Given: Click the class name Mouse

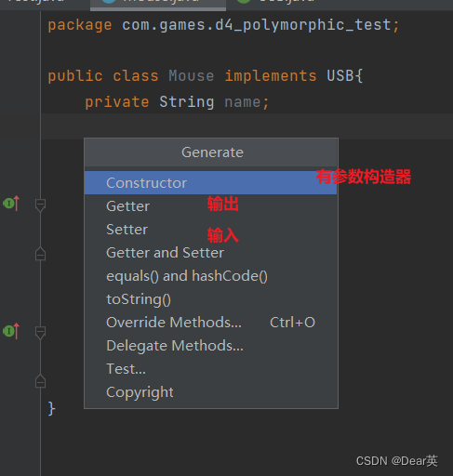Looking at the screenshot, I should pos(192,76).
